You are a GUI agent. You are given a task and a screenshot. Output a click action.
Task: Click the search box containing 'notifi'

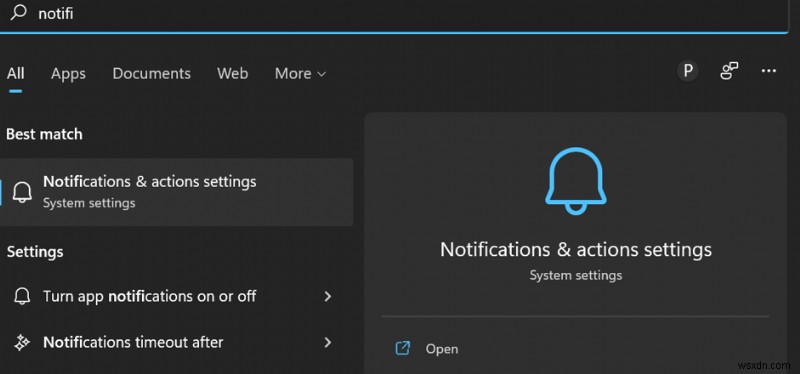(x=393, y=15)
